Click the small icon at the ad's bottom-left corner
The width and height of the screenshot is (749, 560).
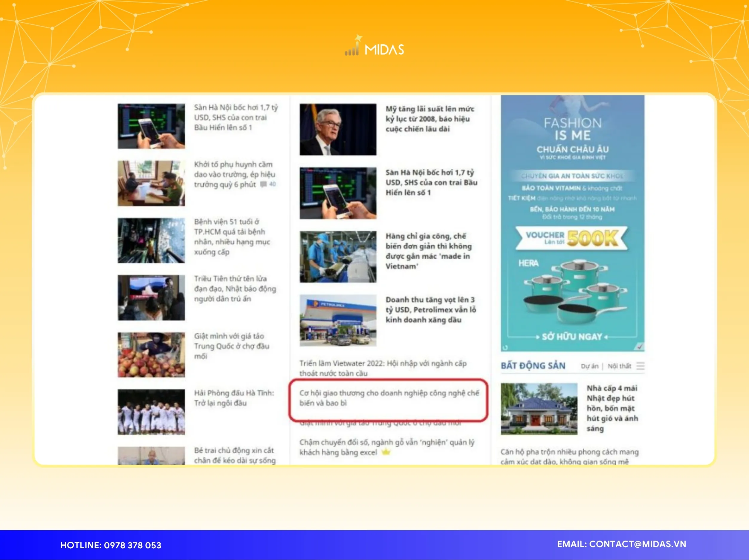[505, 348]
